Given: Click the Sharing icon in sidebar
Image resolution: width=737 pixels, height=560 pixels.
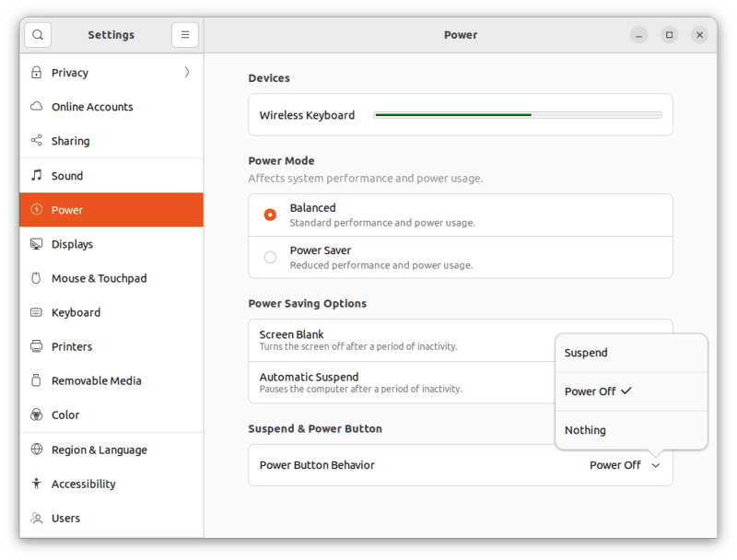Looking at the screenshot, I should click(x=36, y=141).
